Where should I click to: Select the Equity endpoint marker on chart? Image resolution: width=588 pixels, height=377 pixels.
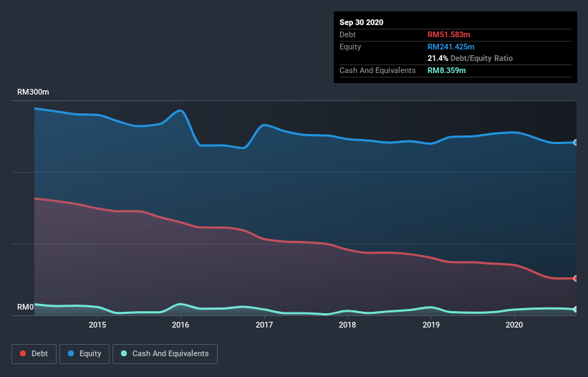tap(576, 142)
